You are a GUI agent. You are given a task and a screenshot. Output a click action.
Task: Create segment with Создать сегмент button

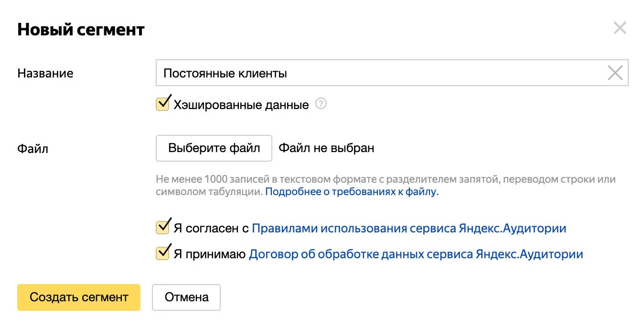(79, 297)
